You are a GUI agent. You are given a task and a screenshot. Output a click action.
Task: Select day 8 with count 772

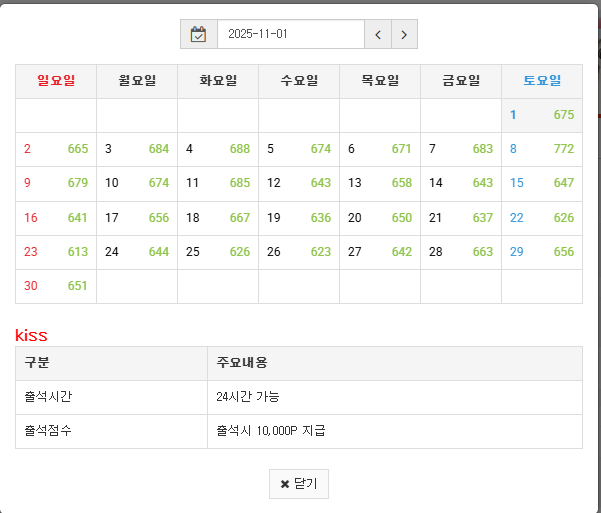click(x=542, y=149)
